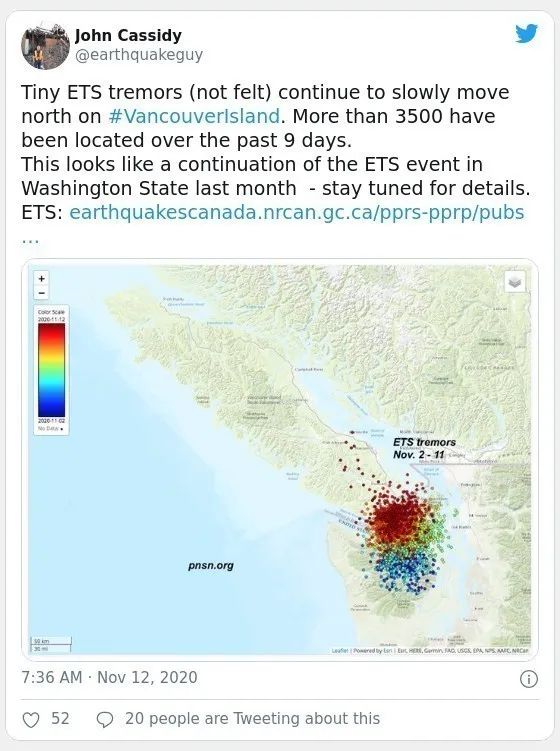
Task: Click the 'ETS tremors Nov. 2 - 11' label
Action: [x=424, y=448]
